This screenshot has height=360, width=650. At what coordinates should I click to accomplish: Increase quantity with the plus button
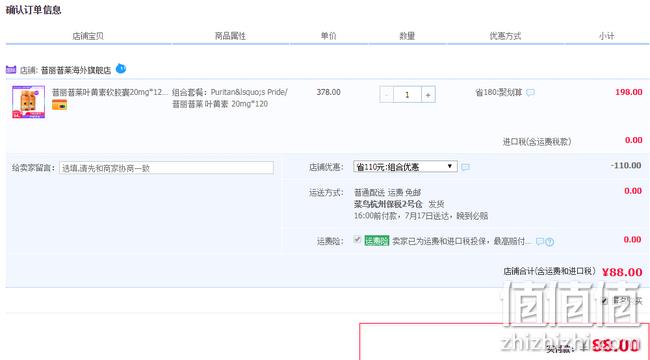pyautogui.click(x=428, y=95)
